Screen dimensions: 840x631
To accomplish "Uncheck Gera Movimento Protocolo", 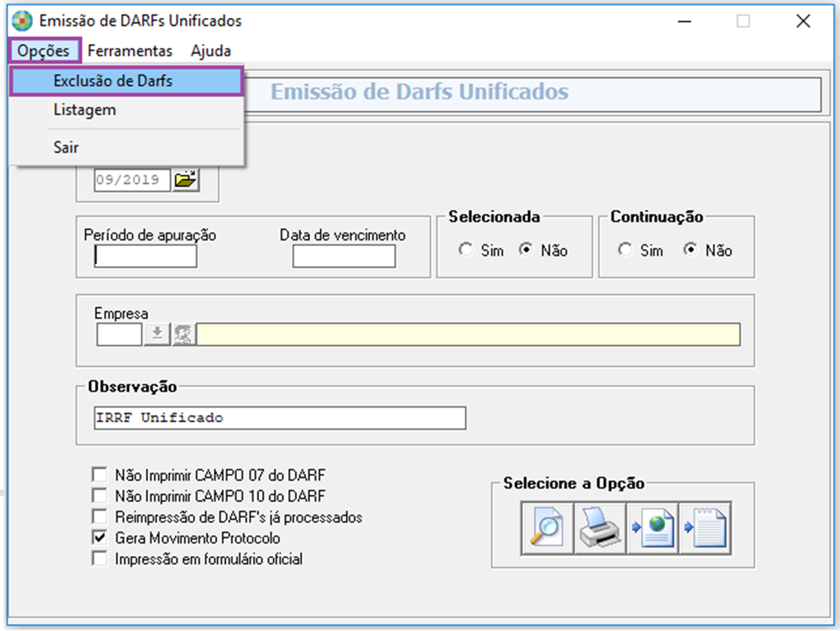I will [100, 538].
